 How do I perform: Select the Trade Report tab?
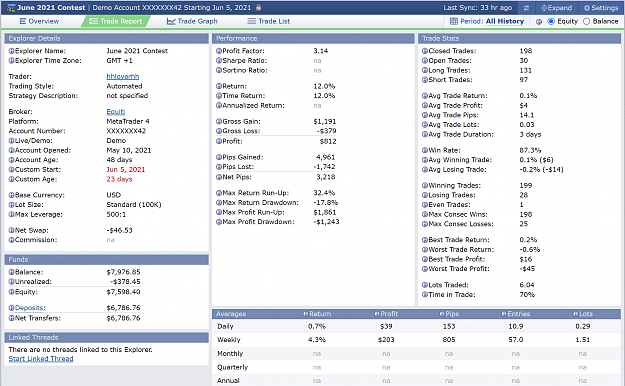[x=116, y=21]
